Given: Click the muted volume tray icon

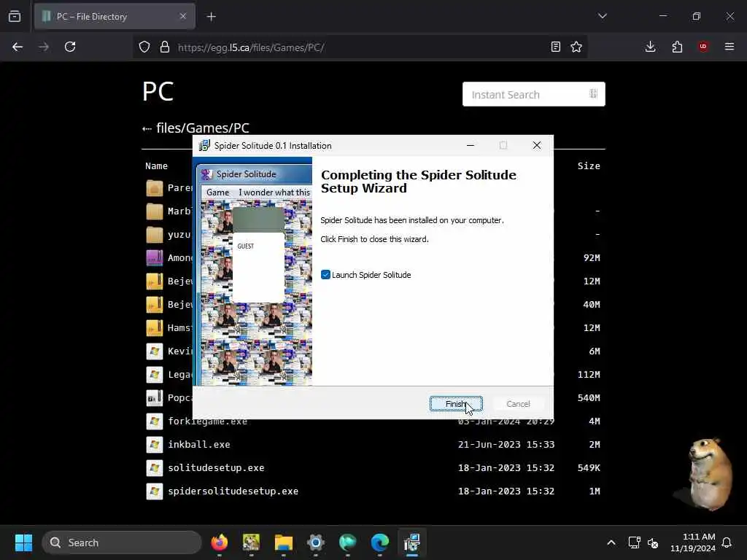Looking at the screenshot, I should (653, 542).
